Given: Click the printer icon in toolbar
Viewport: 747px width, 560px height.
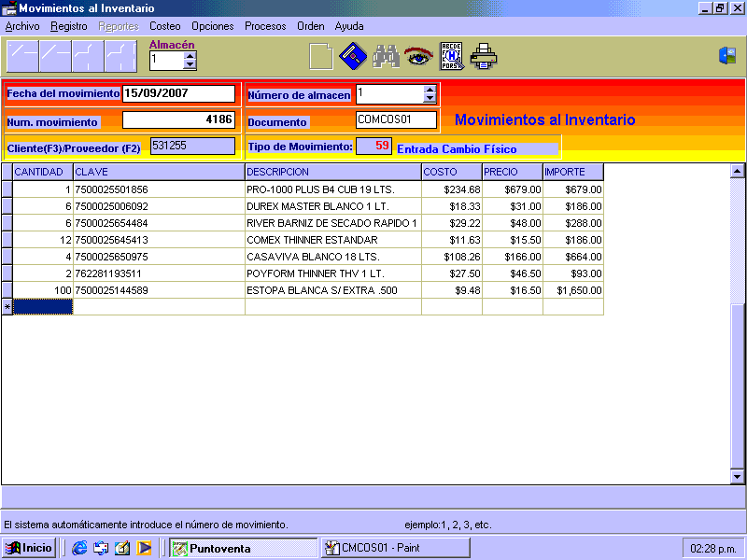Looking at the screenshot, I should [x=484, y=57].
